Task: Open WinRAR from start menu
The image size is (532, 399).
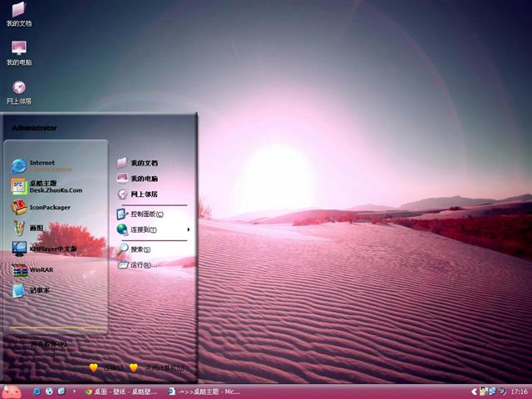Action: [32, 269]
